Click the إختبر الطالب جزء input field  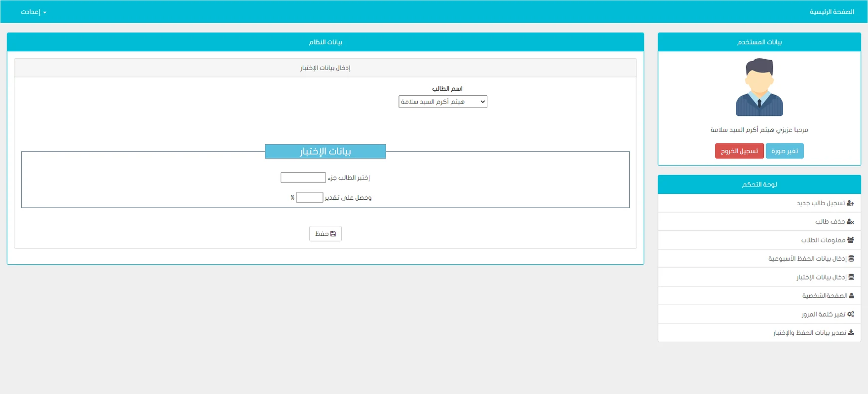pyautogui.click(x=303, y=178)
